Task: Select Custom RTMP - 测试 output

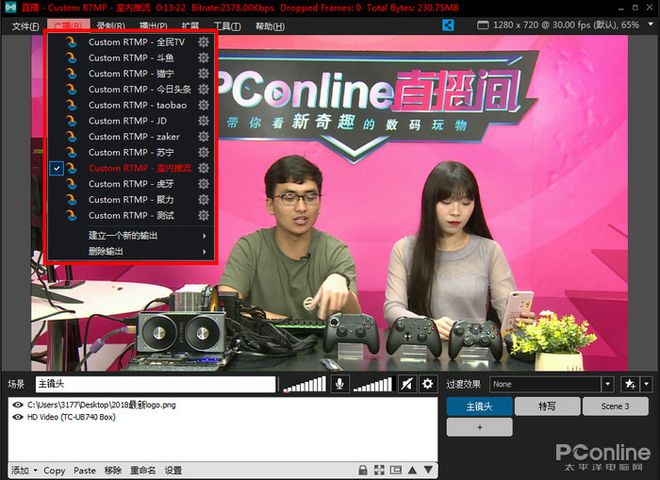Action: click(x=131, y=216)
